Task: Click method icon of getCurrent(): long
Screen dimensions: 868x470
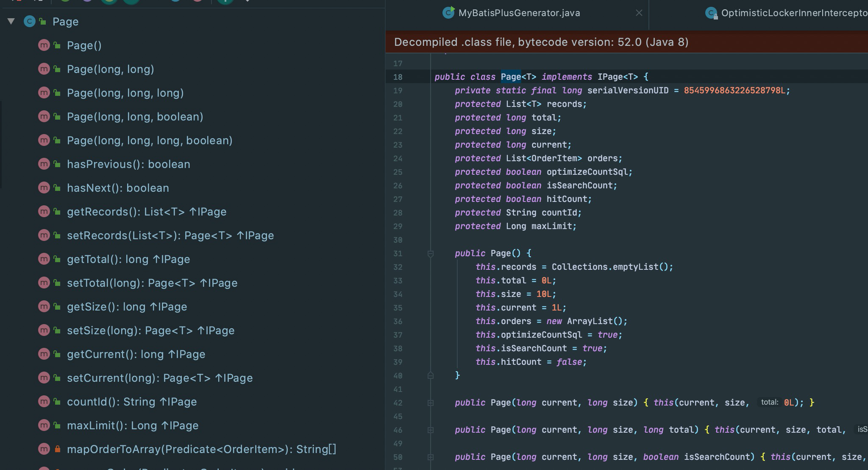Action: pos(44,354)
